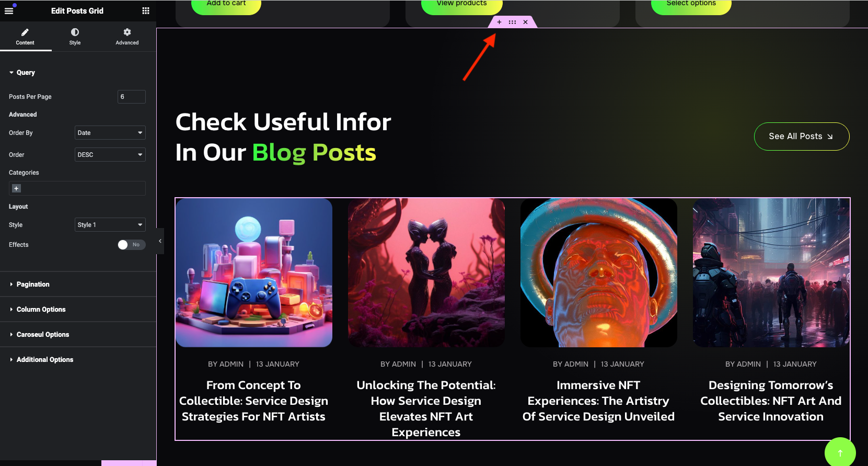Click the categories plus add icon
868x466 pixels.
(16, 188)
